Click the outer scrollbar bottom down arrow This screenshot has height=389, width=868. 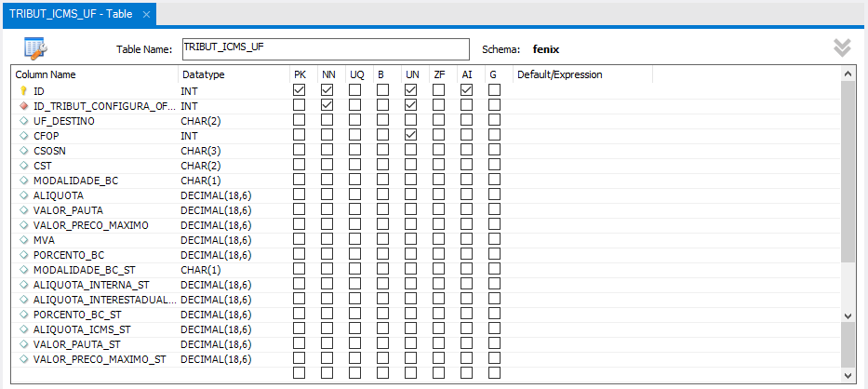point(848,375)
